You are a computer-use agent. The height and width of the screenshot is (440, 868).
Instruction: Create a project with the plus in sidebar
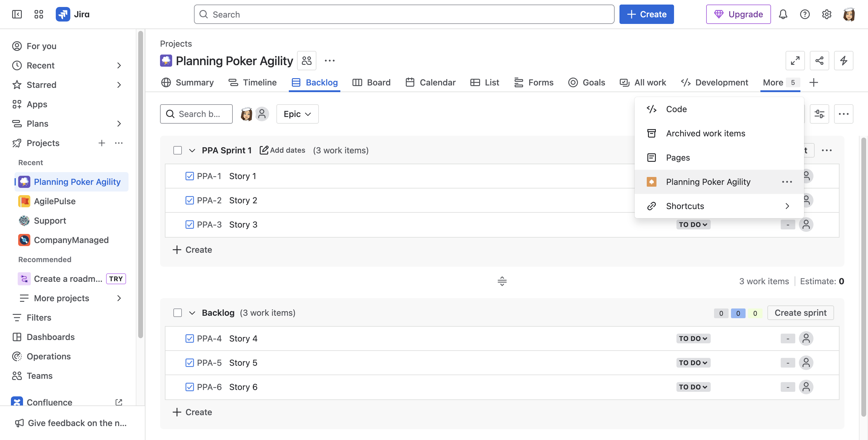click(x=102, y=143)
